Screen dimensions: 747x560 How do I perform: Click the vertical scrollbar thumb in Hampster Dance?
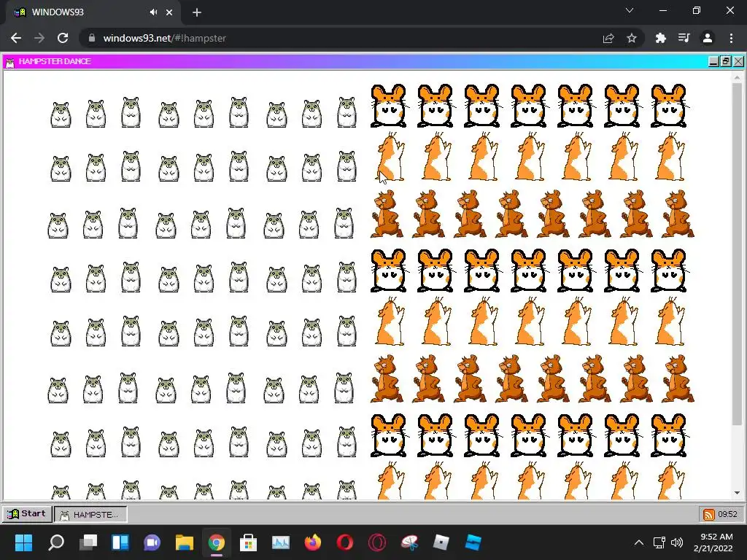tap(737, 254)
